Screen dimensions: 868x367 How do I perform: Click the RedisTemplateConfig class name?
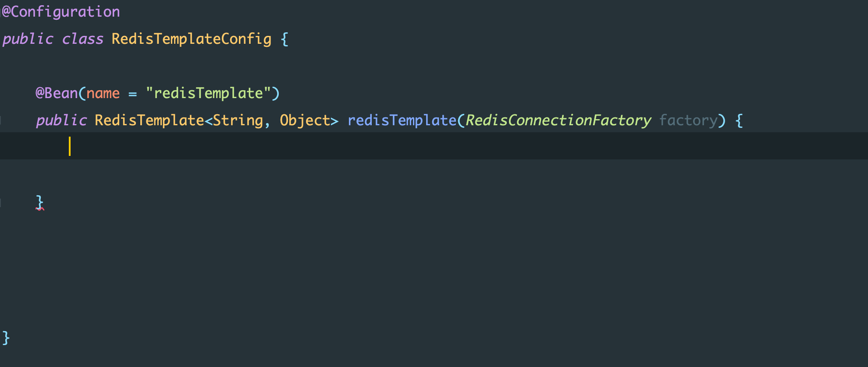tap(192, 39)
